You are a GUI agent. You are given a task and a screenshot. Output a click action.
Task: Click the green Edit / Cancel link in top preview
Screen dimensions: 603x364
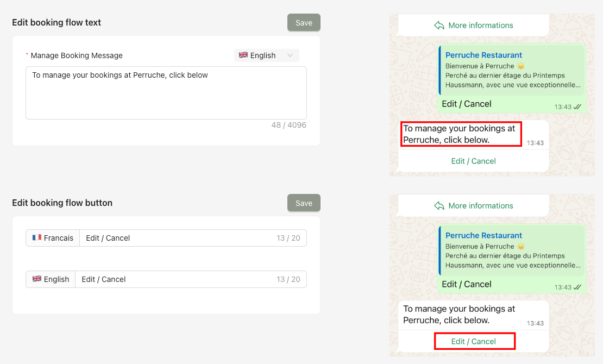point(473,161)
